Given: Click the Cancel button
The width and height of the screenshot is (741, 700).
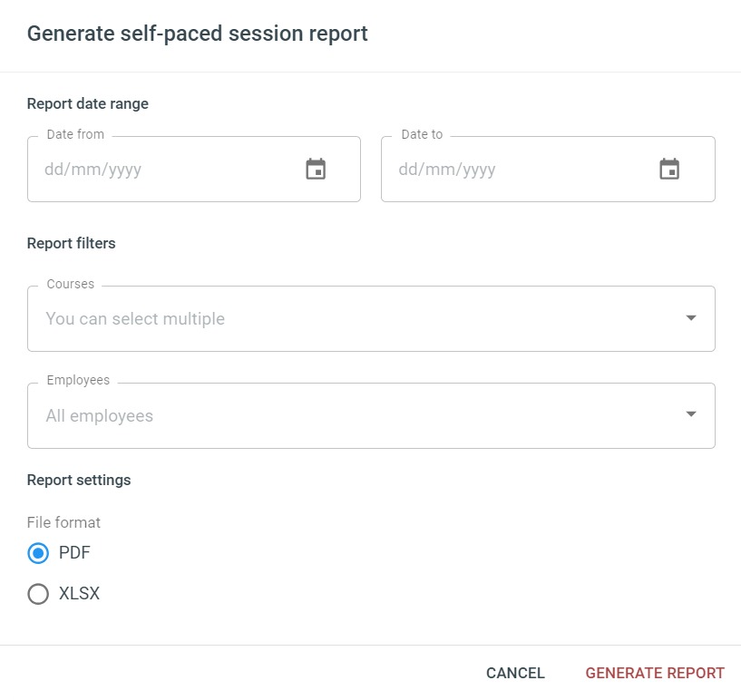Looking at the screenshot, I should point(515,673).
